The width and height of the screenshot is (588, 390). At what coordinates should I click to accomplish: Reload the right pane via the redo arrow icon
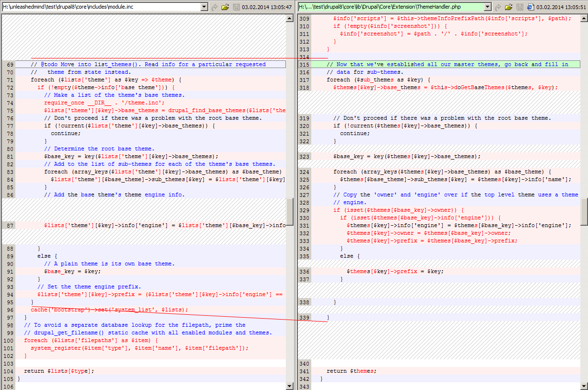click(x=498, y=6)
